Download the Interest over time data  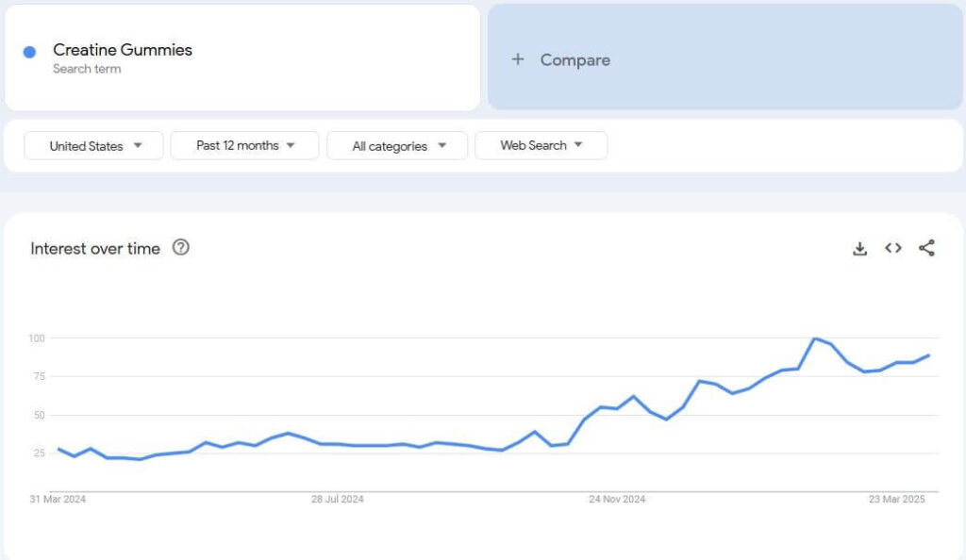pyautogui.click(x=859, y=248)
